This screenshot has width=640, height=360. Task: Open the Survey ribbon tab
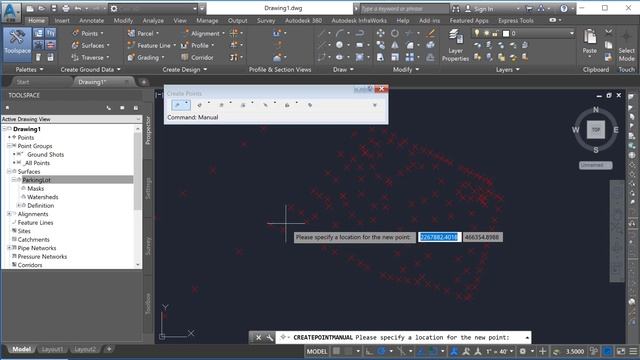(266, 20)
